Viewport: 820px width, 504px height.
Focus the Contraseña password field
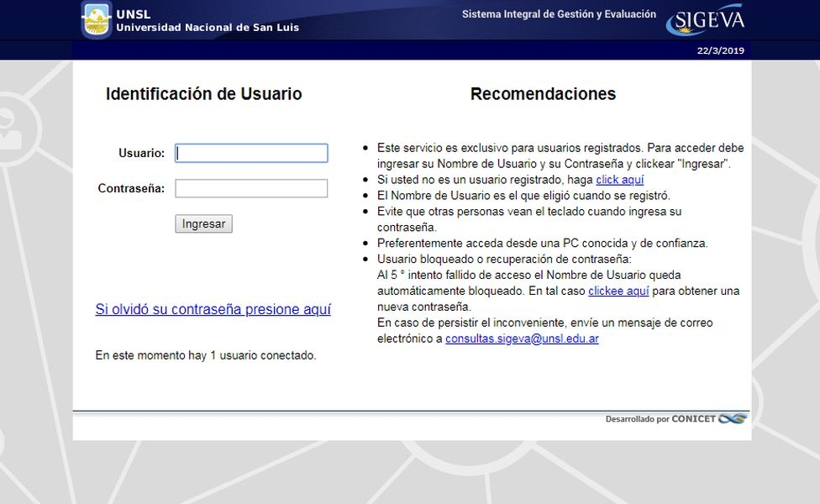(251, 188)
